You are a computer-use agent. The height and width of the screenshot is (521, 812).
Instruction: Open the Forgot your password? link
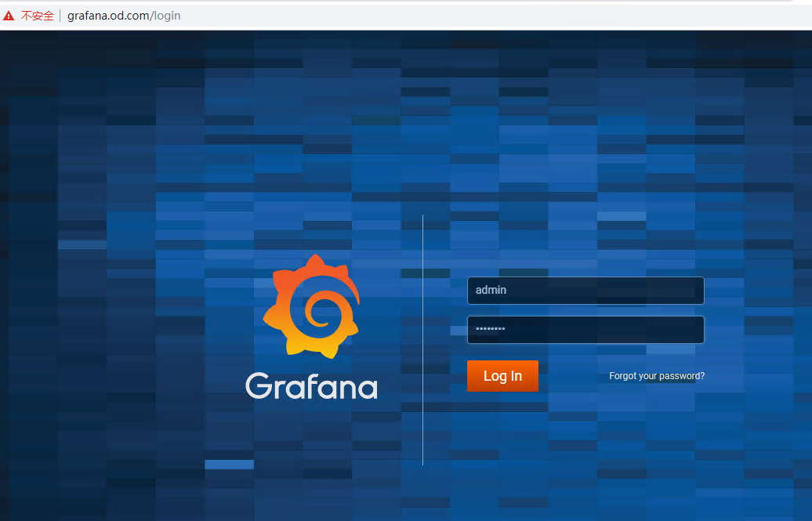[x=657, y=376]
